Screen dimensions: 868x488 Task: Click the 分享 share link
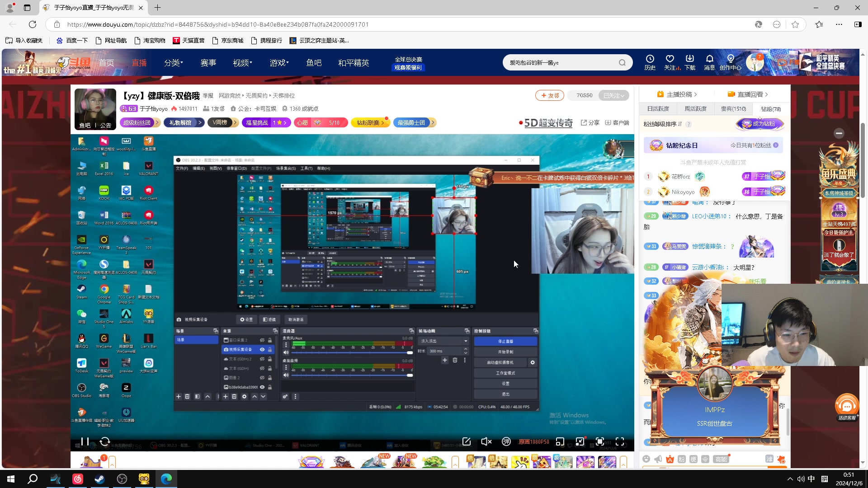(590, 122)
